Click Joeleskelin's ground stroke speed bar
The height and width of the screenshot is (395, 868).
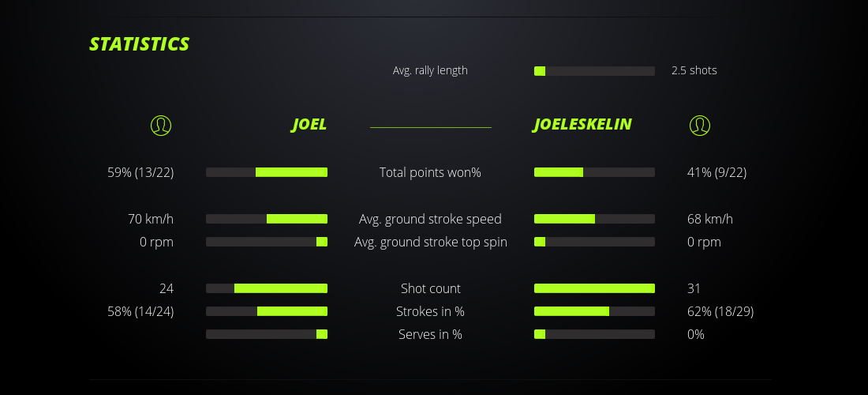(x=594, y=219)
